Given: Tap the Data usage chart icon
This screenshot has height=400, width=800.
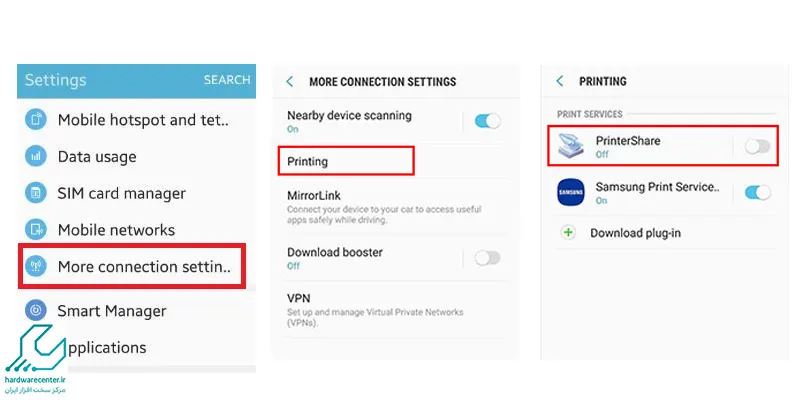Looking at the screenshot, I should coord(36,157).
